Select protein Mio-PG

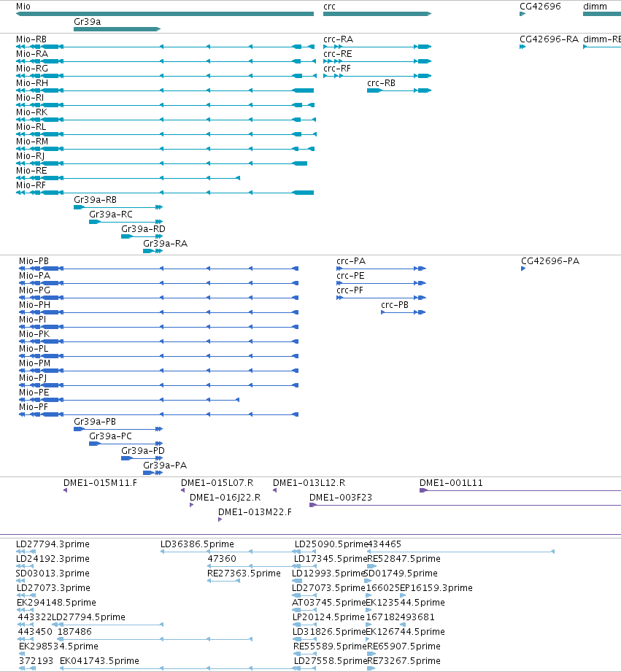[x=35, y=290]
